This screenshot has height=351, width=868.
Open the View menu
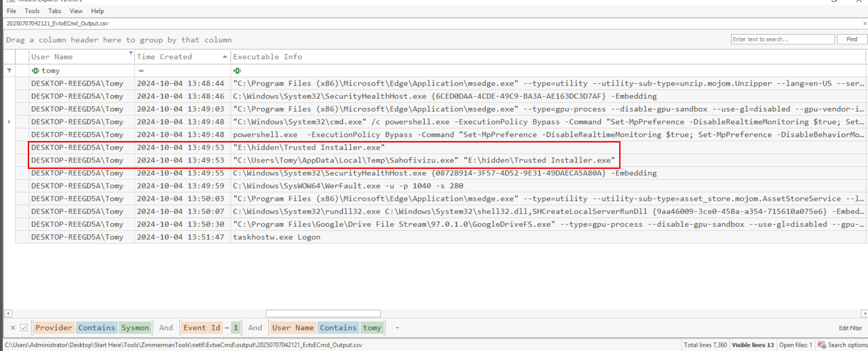click(76, 11)
